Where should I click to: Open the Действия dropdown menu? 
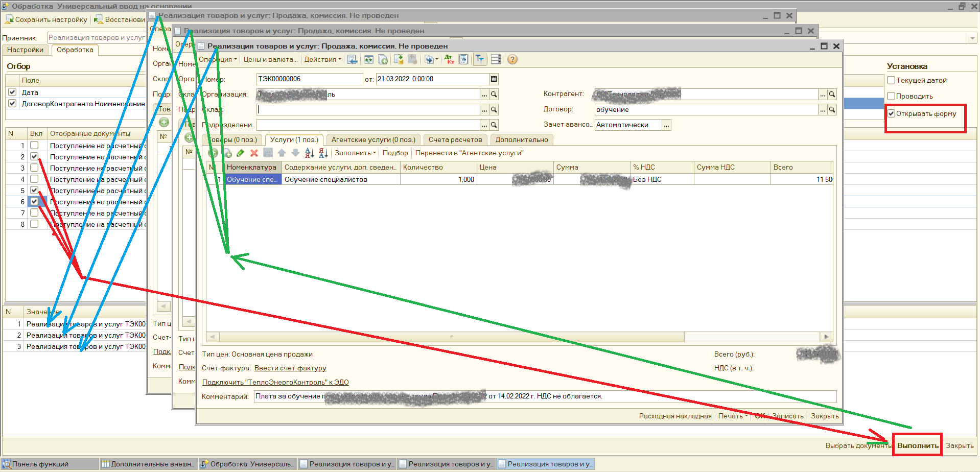click(x=322, y=60)
